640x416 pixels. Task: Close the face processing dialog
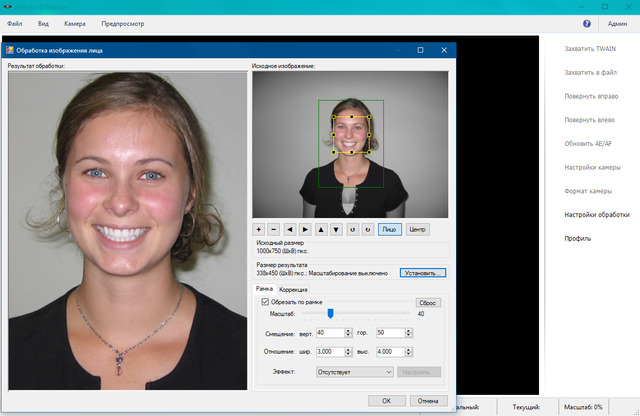(x=444, y=50)
